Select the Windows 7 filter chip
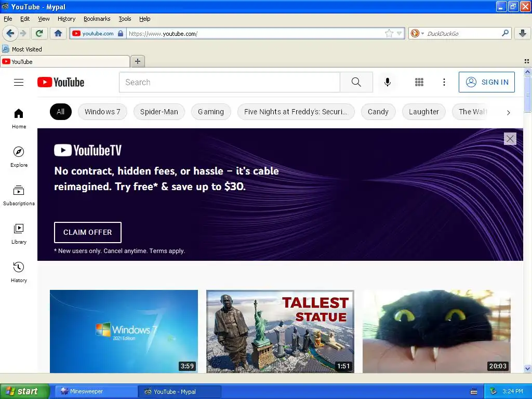Screen dimensions: 532x399 [x=102, y=112]
